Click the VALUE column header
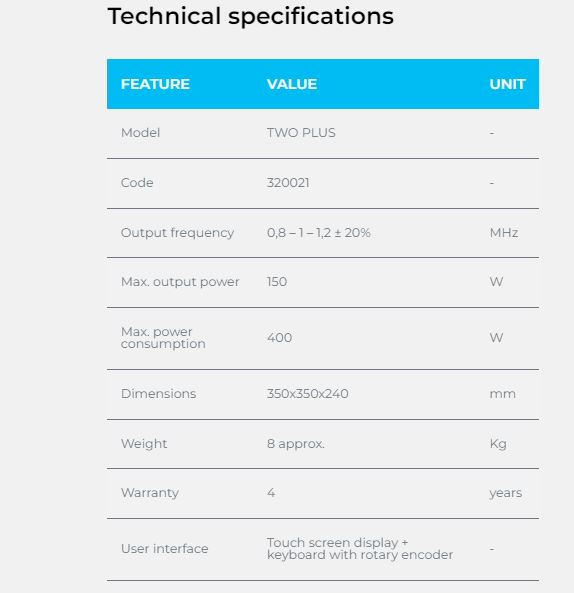This screenshot has width=574, height=593. point(292,84)
